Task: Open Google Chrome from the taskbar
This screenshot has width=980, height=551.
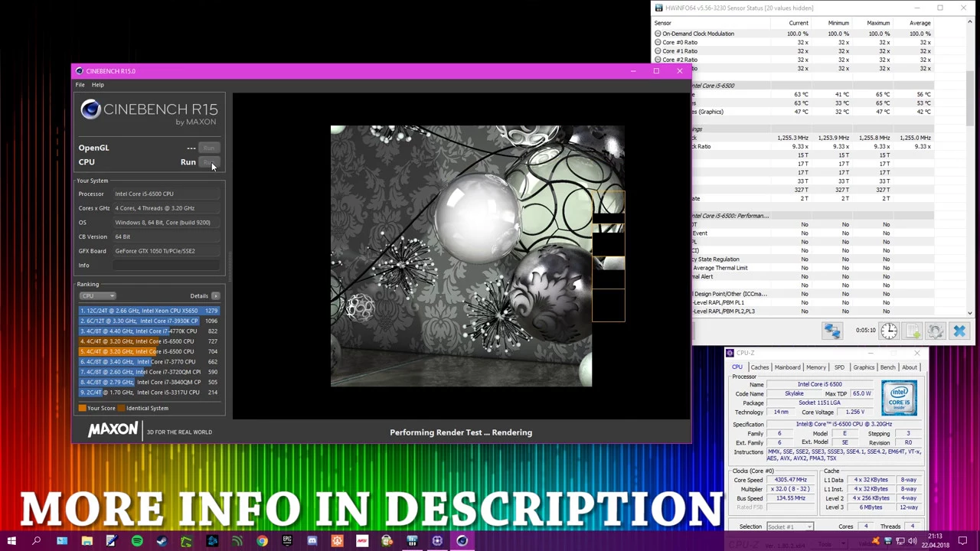Action: 262,541
